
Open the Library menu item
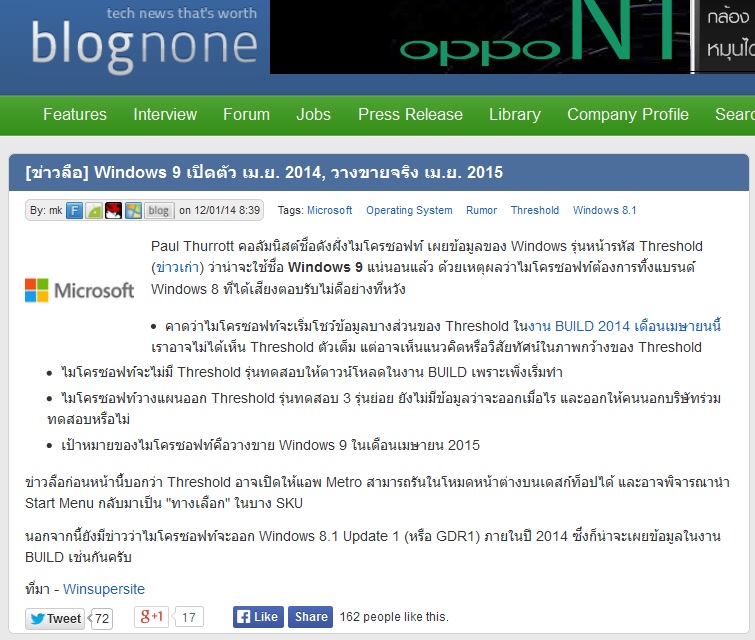[515, 115]
